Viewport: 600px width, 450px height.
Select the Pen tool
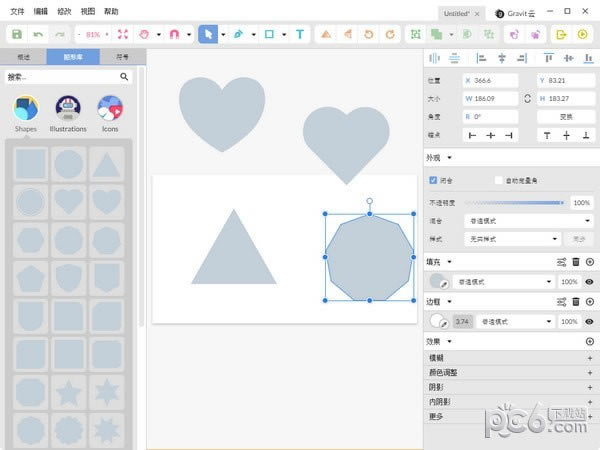(x=238, y=34)
